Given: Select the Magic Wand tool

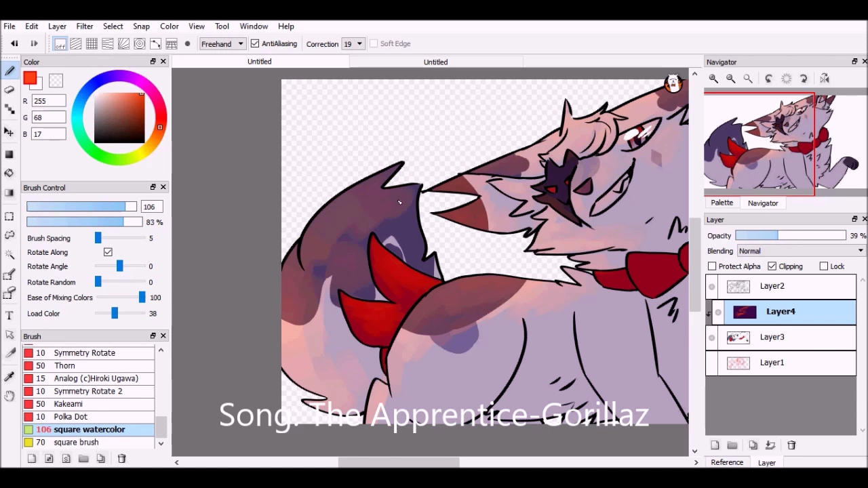Looking at the screenshot, I should coord(9,254).
